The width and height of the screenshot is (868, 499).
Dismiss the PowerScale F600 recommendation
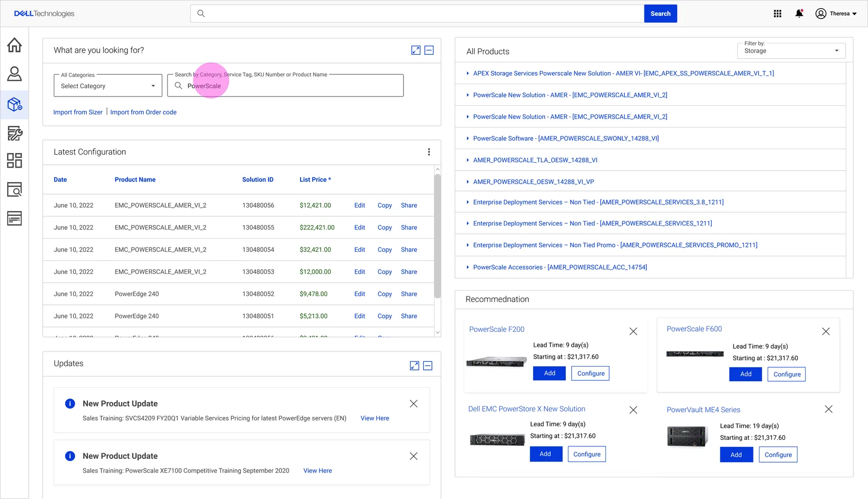(826, 331)
